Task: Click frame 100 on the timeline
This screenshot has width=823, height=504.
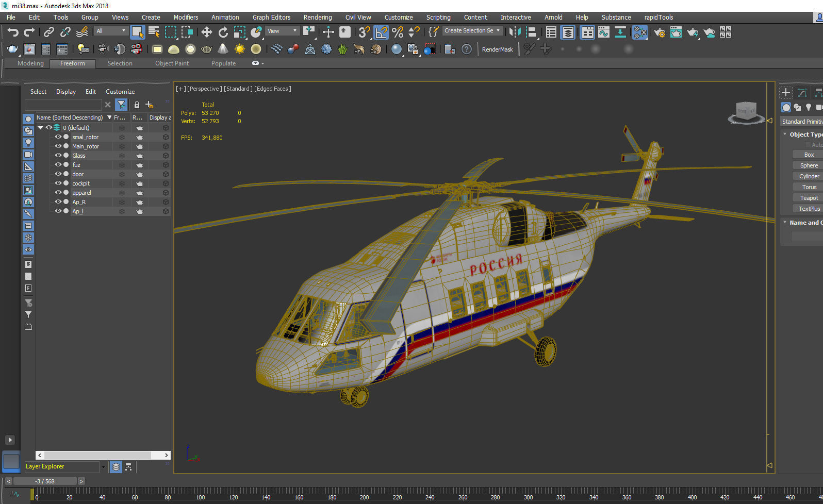Action: (200, 497)
